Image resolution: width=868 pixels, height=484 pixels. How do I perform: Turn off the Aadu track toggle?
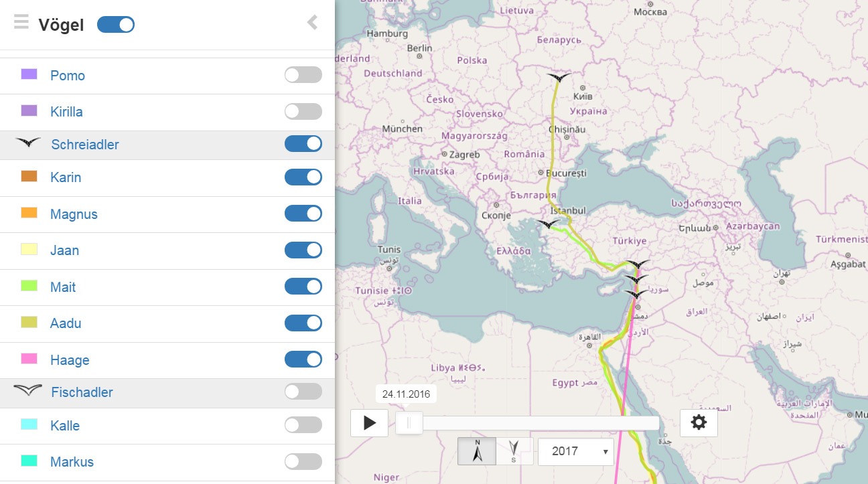(303, 323)
